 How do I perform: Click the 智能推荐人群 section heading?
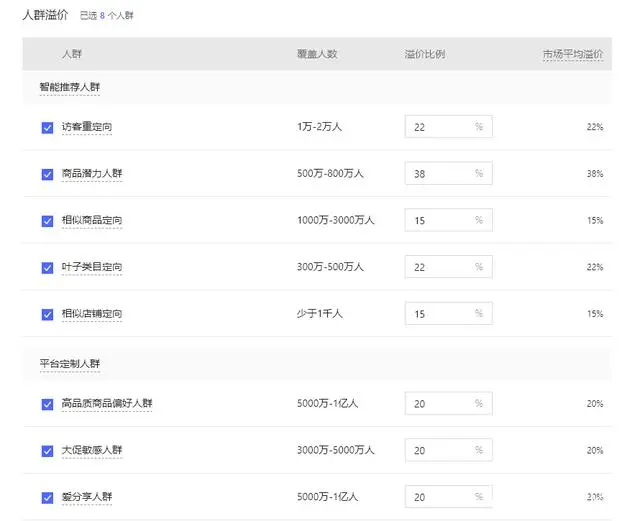[70, 87]
